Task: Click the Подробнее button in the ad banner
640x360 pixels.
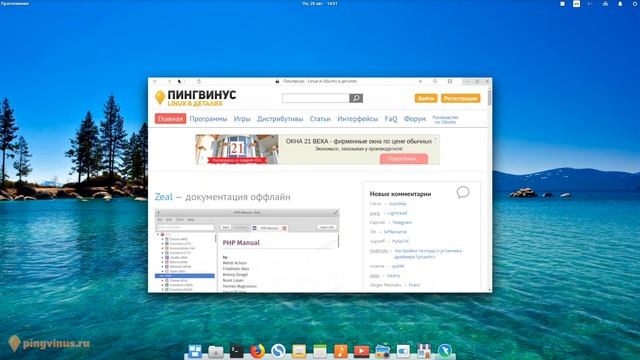Action: 404,158
